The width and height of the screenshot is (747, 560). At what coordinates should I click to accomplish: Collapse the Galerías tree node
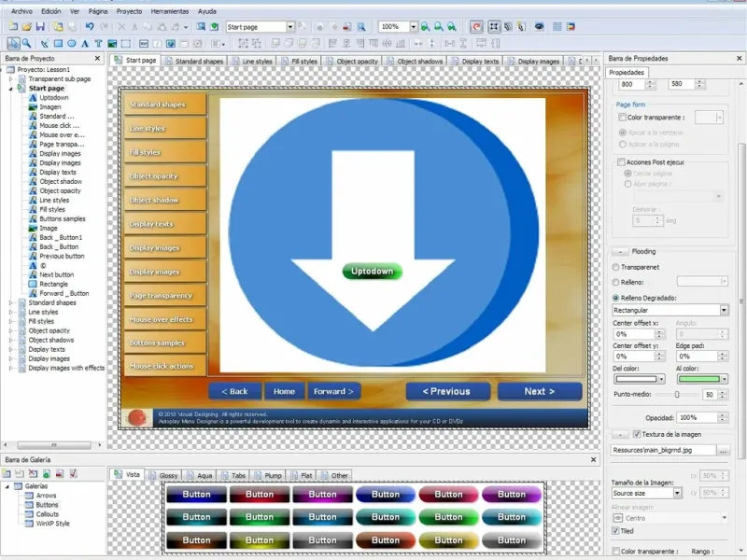(7, 486)
